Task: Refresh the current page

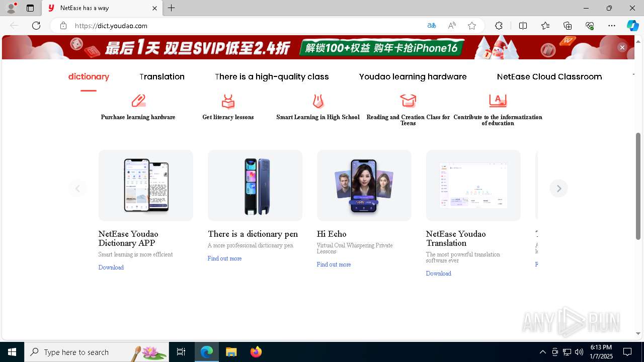Action: coord(36,26)
